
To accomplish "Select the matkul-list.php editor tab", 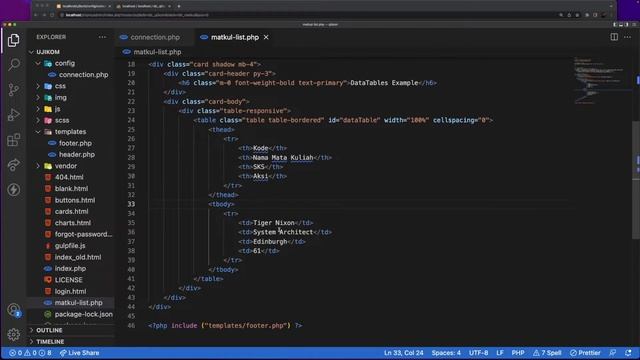I will point(234,37).
